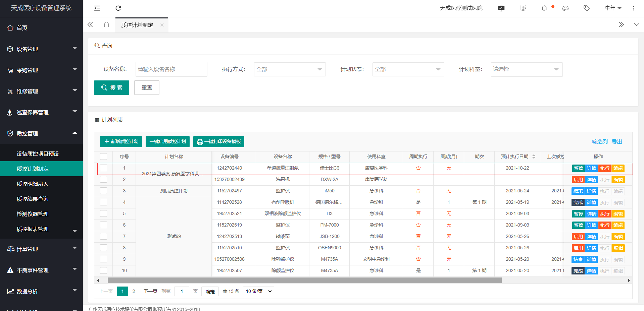Click 新增质控计划 button

[121, 141]
